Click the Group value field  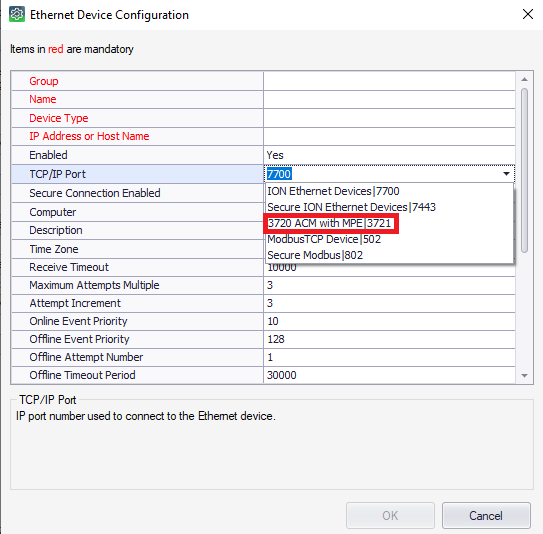(389, 81)
